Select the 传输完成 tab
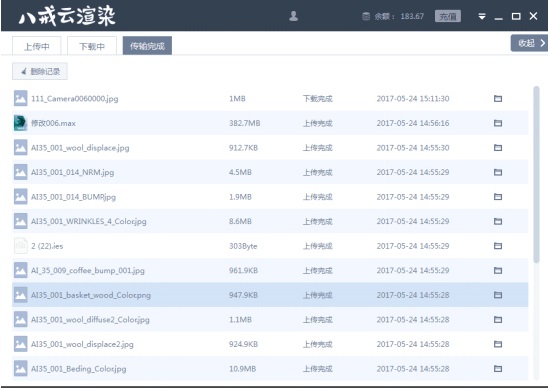548x389 pixels. tap(147, 45)
